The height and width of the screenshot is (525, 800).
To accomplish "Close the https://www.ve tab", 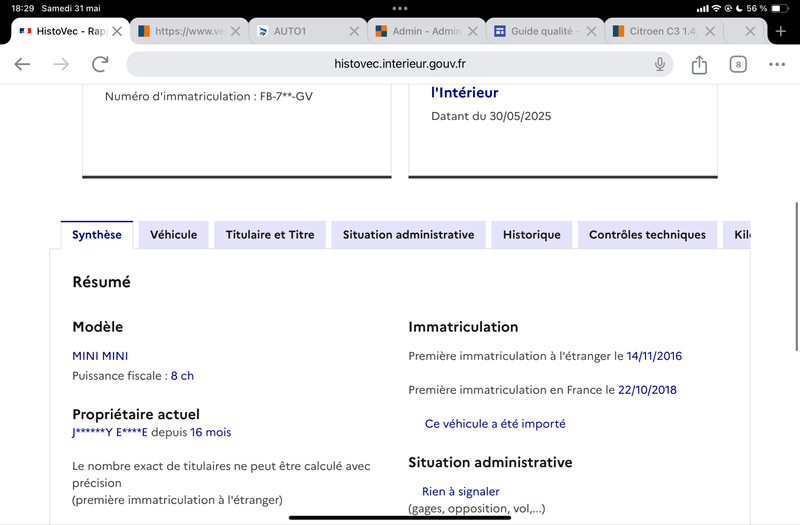I will pos(235,31).
